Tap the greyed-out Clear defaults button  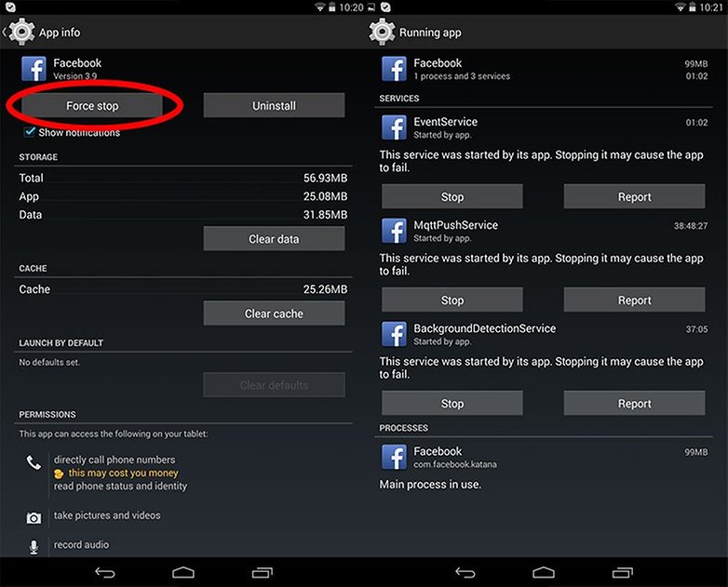coord(274,385)
